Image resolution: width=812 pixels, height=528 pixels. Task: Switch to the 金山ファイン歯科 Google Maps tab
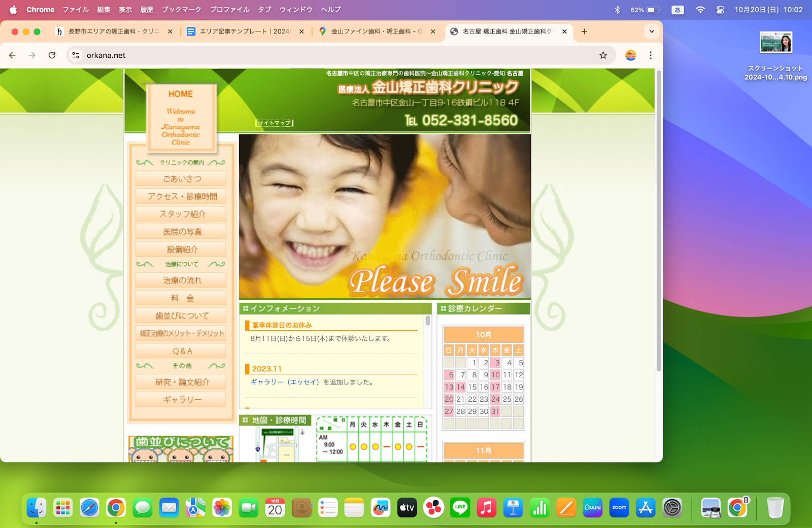(376, 31)
